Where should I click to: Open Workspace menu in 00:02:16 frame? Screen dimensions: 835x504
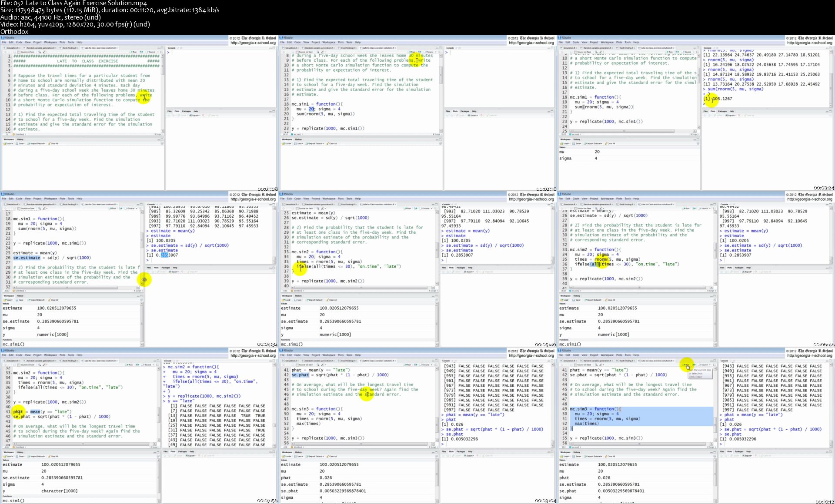click(329, 42)
